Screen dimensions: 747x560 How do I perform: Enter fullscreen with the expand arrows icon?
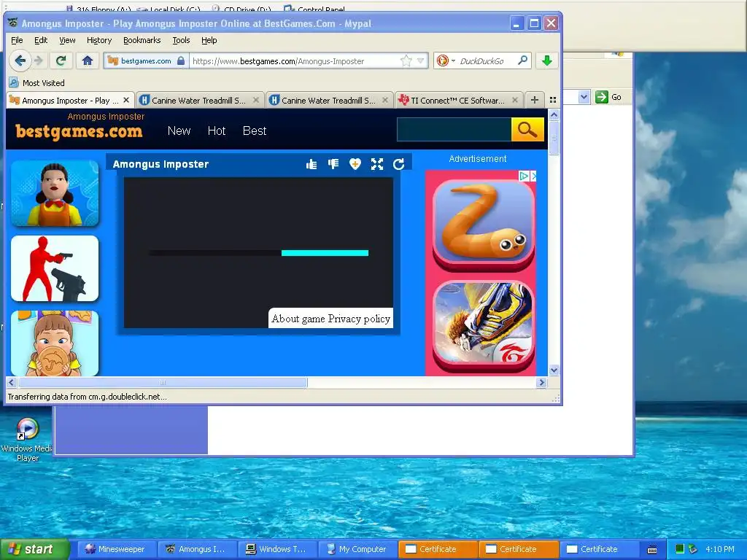[377, 164]
